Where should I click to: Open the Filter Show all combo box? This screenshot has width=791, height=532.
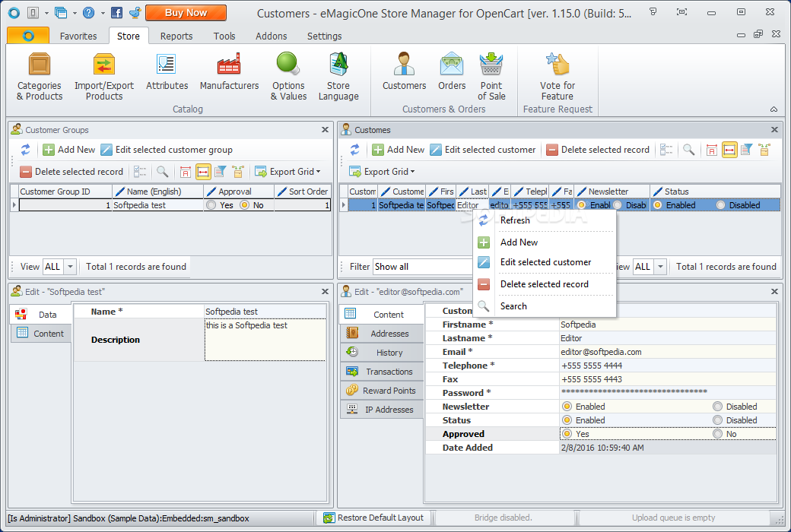[x=423, y=267]
